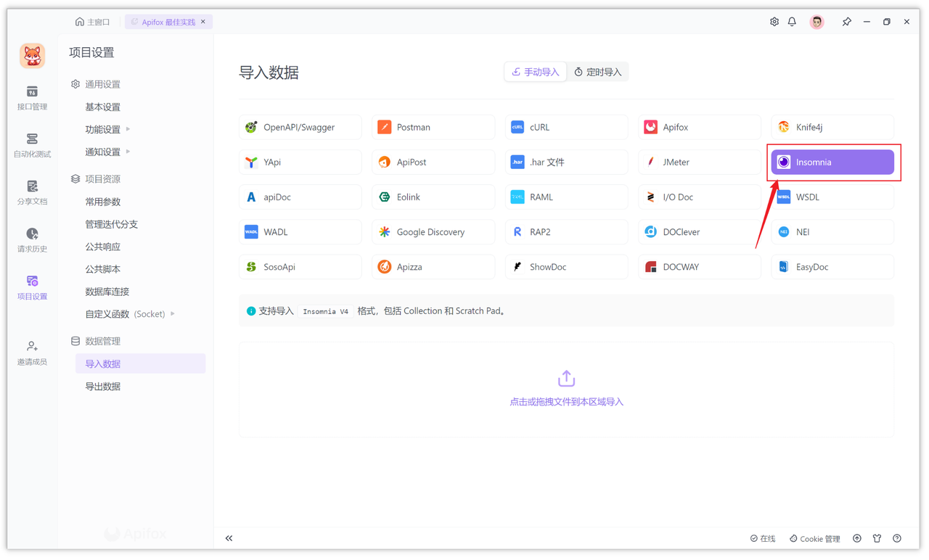Open 基本设置 settings page

[103, 107]
